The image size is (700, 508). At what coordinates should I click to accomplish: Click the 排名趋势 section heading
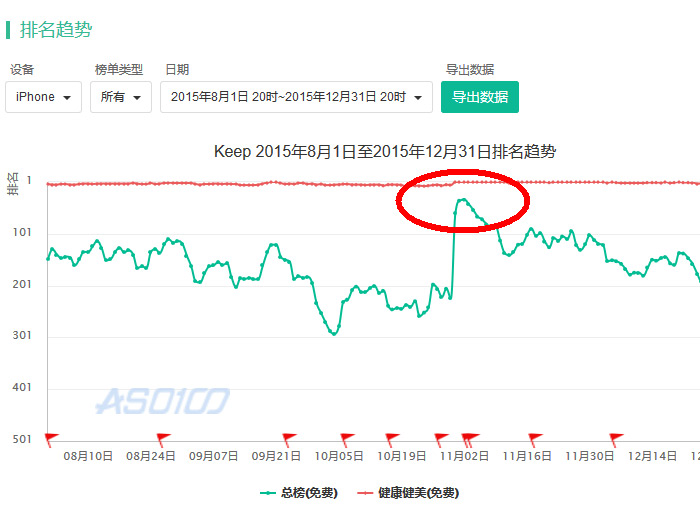tap(56, 30)
